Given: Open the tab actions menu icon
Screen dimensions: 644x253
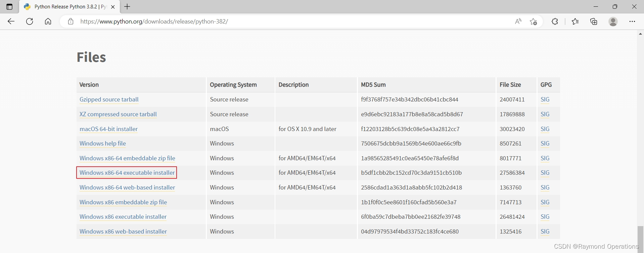Looking at the screenshot, I should pyautogui.click(x=9, y=7).
